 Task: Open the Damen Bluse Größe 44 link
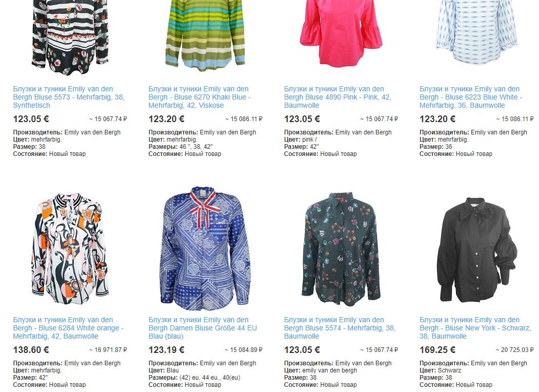click(203, 328)
